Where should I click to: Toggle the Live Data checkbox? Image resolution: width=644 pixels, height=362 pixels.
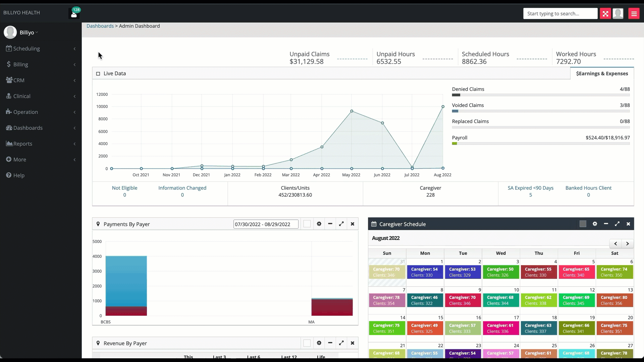click(x=98, y=73)
